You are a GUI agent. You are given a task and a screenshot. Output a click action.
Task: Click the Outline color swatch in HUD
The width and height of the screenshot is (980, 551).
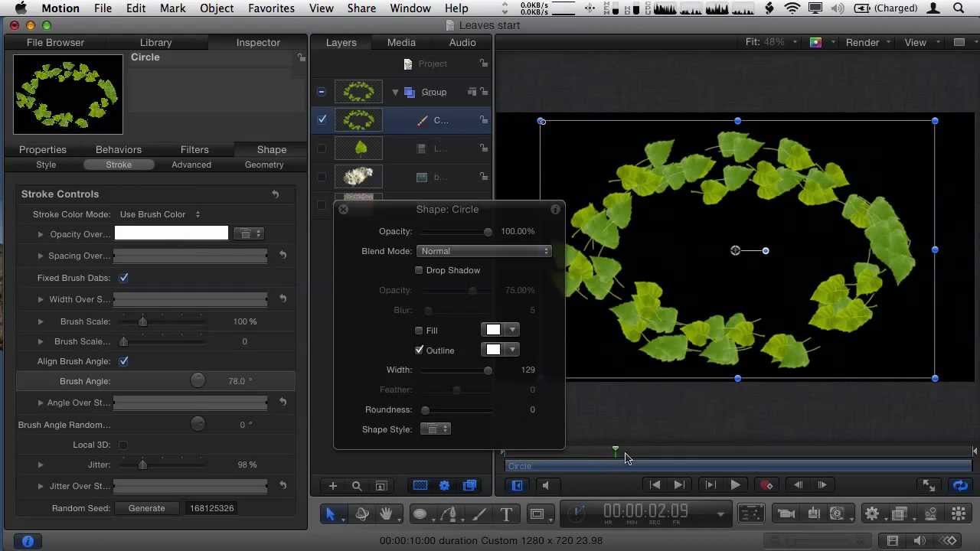pyautogui.click(x=493, y=350)
